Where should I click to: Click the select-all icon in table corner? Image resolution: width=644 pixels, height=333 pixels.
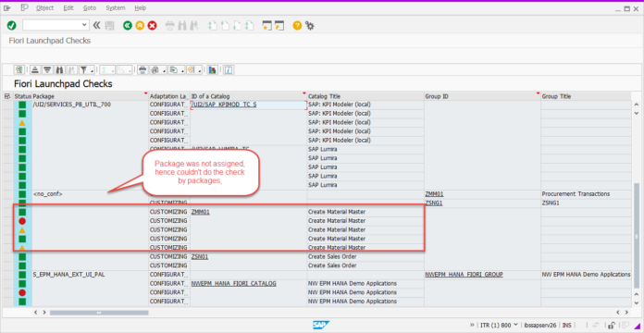click(7, 96)
